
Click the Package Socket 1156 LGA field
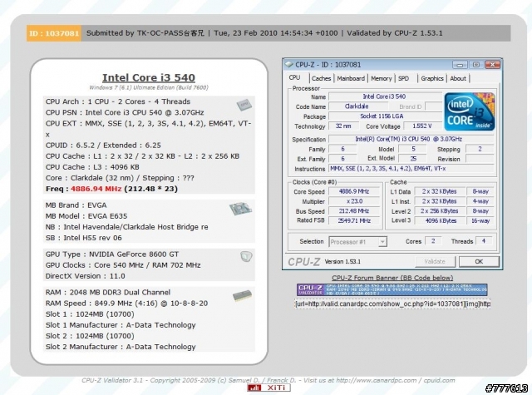pos(386,116)
